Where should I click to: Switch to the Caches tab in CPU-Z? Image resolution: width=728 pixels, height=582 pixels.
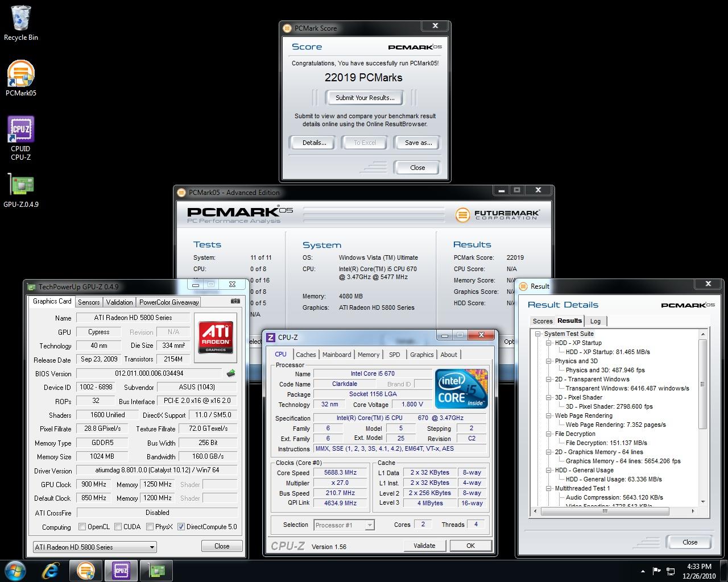(306, 355)
